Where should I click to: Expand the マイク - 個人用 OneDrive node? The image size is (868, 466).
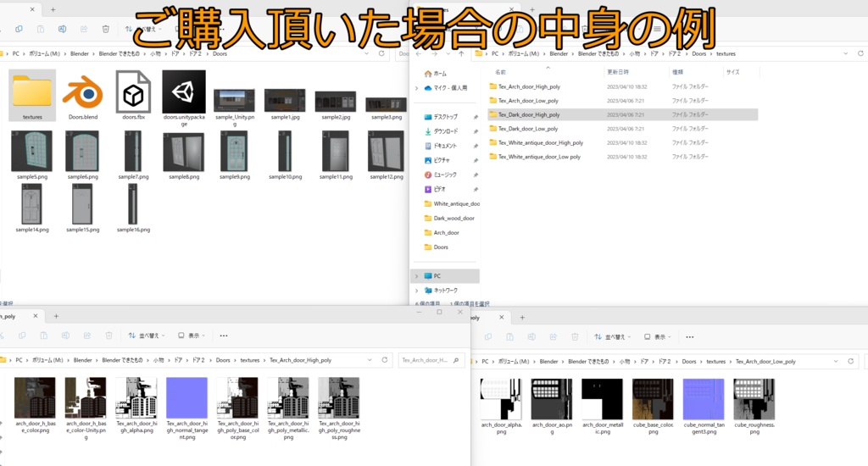(416, 88)
